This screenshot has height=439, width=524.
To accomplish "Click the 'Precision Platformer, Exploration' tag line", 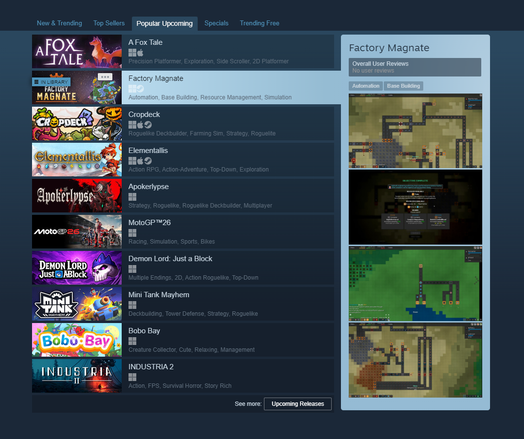I will pos(209,61).
